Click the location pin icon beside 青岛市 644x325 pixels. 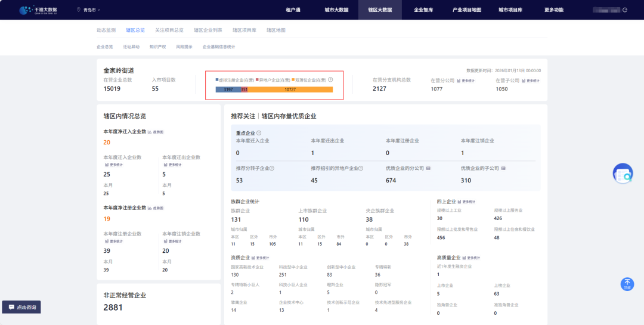(79, 10)
